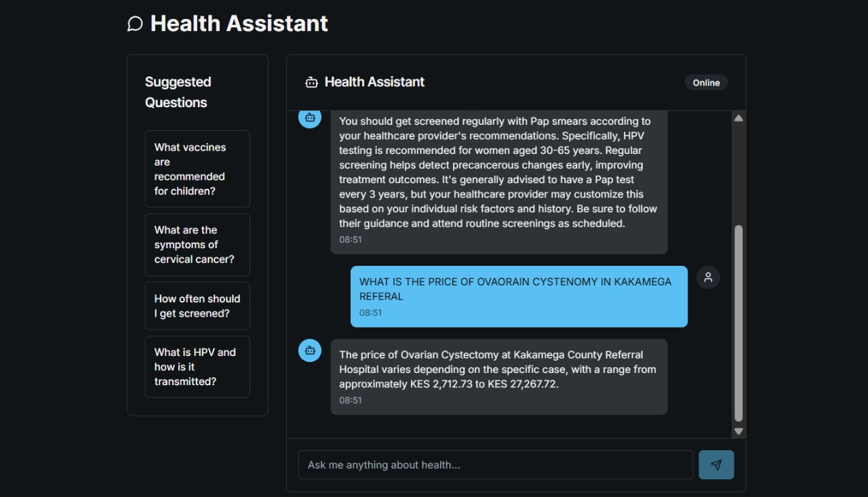Click the Suggested Questions heading

[178, 92]
